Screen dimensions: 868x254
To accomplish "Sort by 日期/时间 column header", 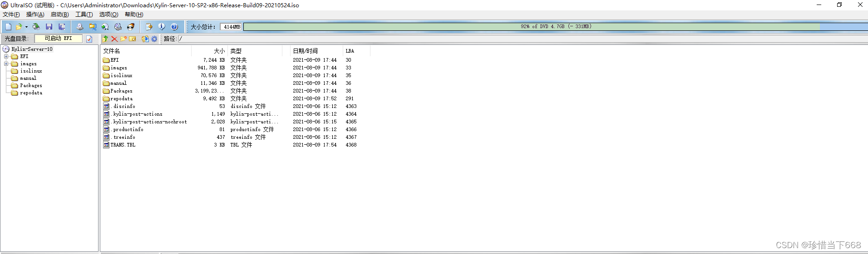I will [x=316, y=51].
